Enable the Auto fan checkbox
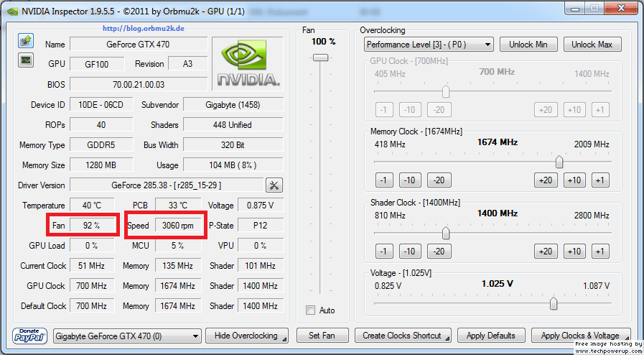 point(311,310)
